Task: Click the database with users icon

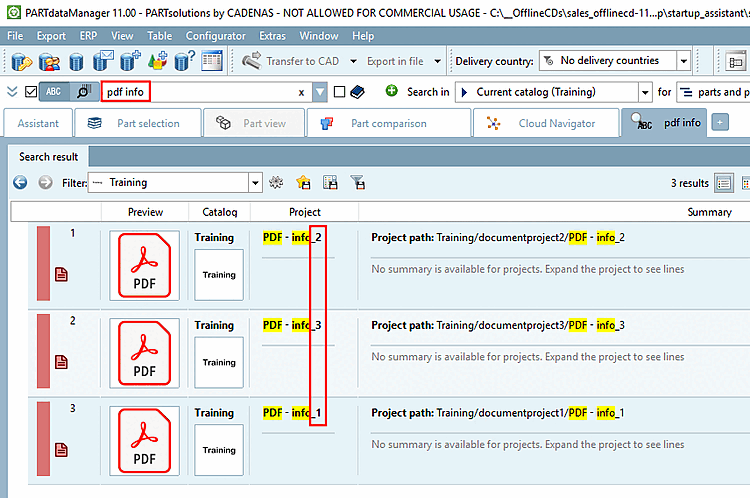Action: 49,61
